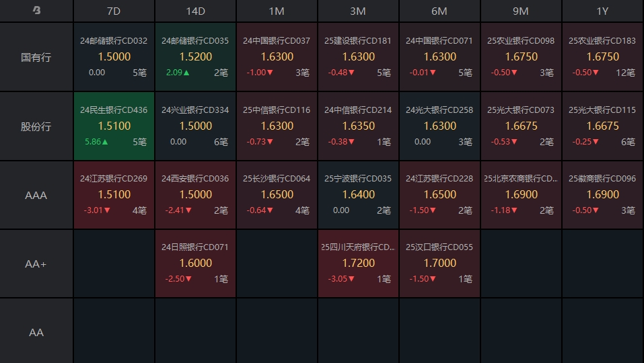Click the 1.5200 yield value
The height and width of the screenshot is (363, 644).
pos(196,56)
